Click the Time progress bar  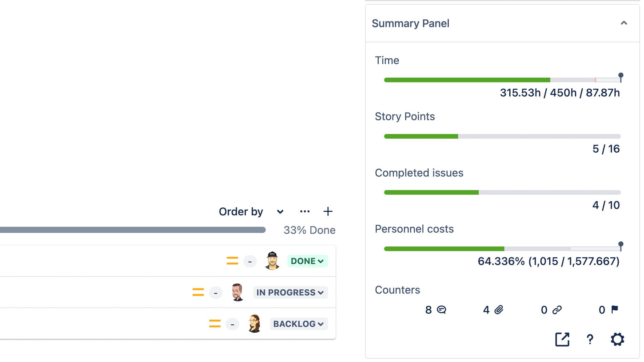[x=502, y=80]
